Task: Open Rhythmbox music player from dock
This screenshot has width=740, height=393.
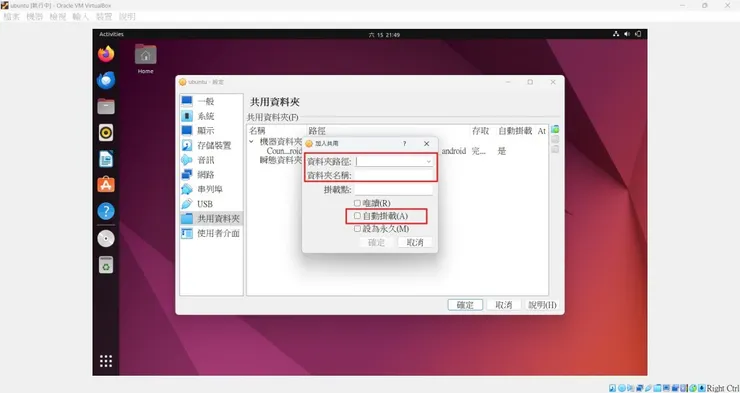Action: (x=106, y=133)
